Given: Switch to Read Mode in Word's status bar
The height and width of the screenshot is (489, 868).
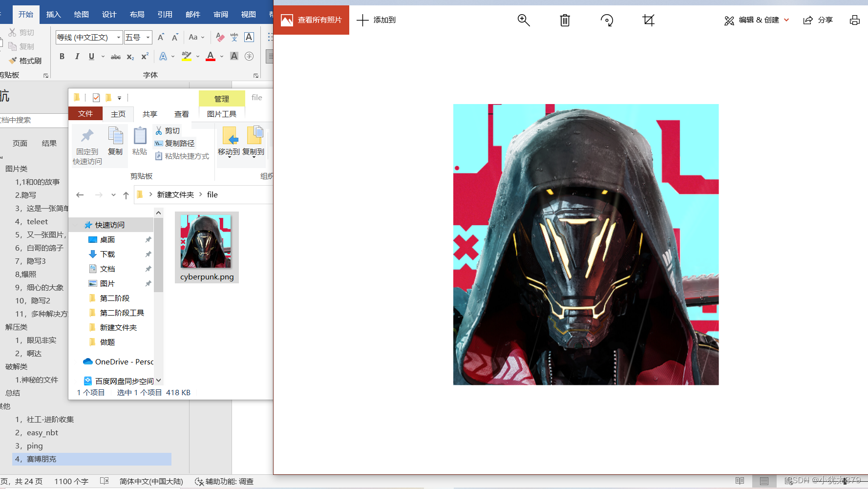Looking at the screenshot, I should pyautogui.click(x=740, y=481).
